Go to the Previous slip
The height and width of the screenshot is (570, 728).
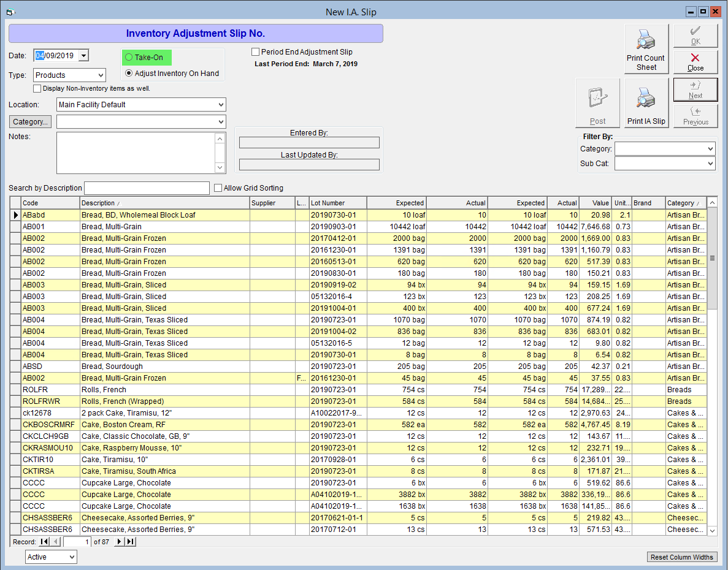point(695,116)
